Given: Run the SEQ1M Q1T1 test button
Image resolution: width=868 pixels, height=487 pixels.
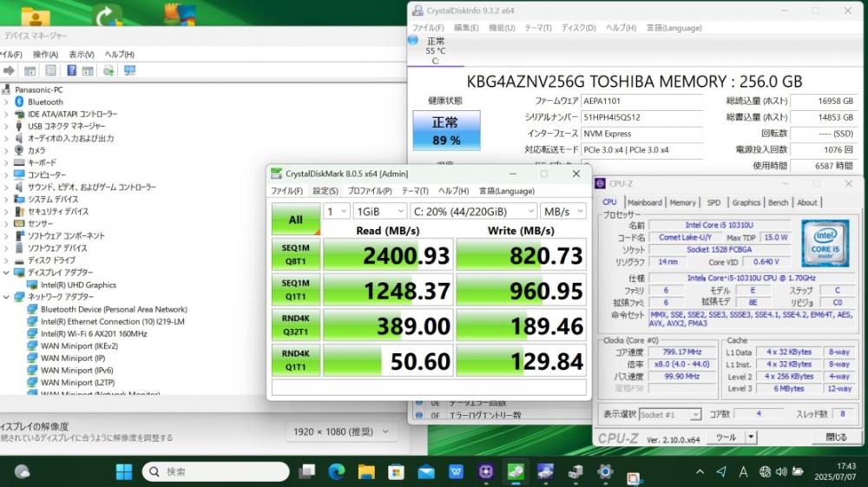Looking at the screenshot, I should point(296,289).
